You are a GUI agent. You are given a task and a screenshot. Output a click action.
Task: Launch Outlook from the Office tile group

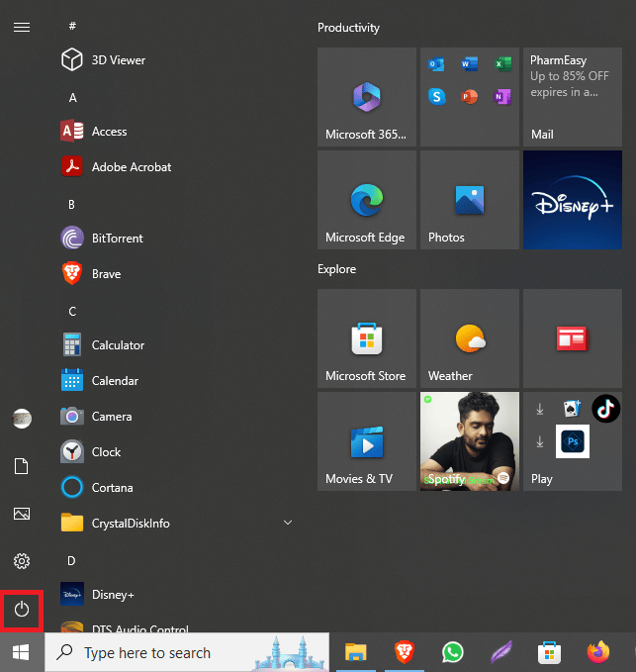coord(436,64)
